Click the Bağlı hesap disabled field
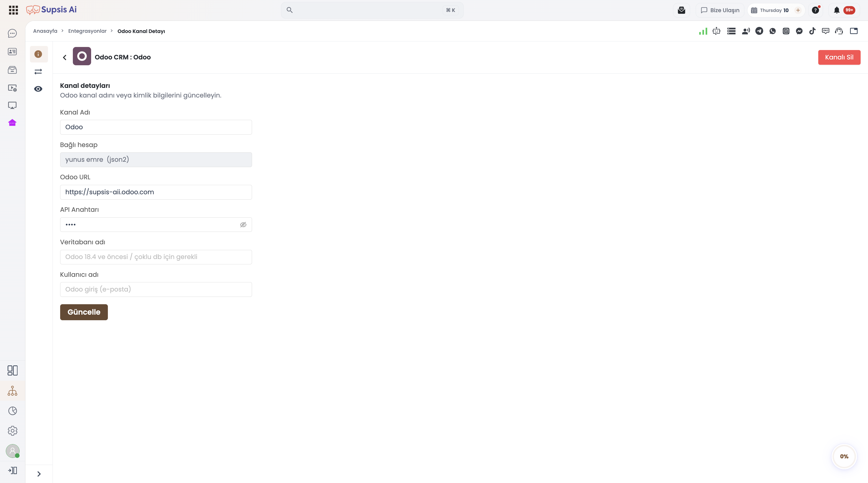 pos(156,159)
